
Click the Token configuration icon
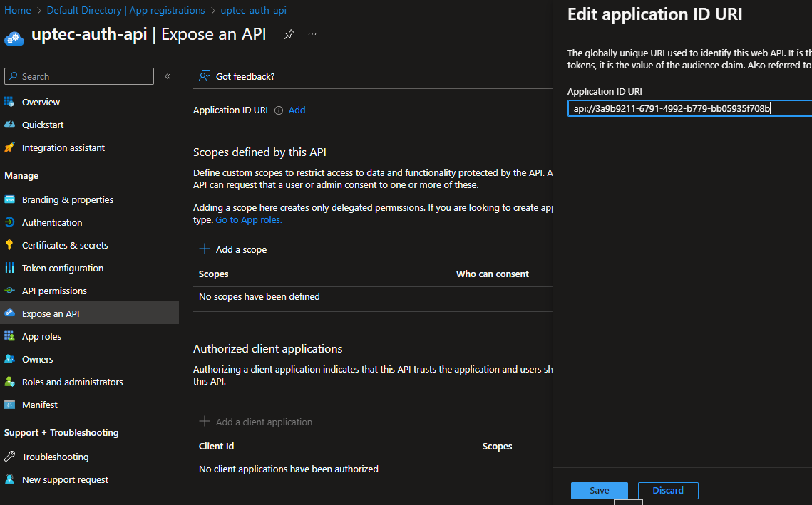[9, 268]
